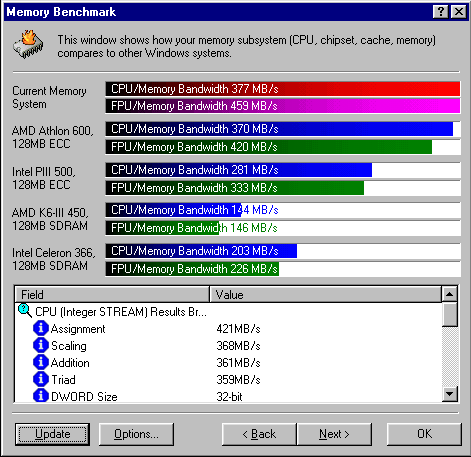Click the Celeron CPU/Memory Bandwidth 203 MB/s bar

[x=283, y=251]
